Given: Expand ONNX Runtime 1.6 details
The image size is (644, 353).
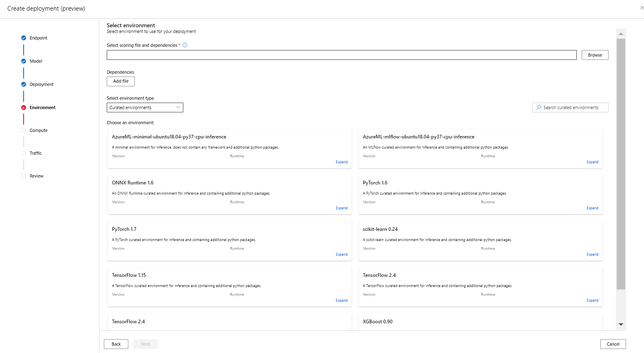Looking at the screenshot, I should click(341, 208).
